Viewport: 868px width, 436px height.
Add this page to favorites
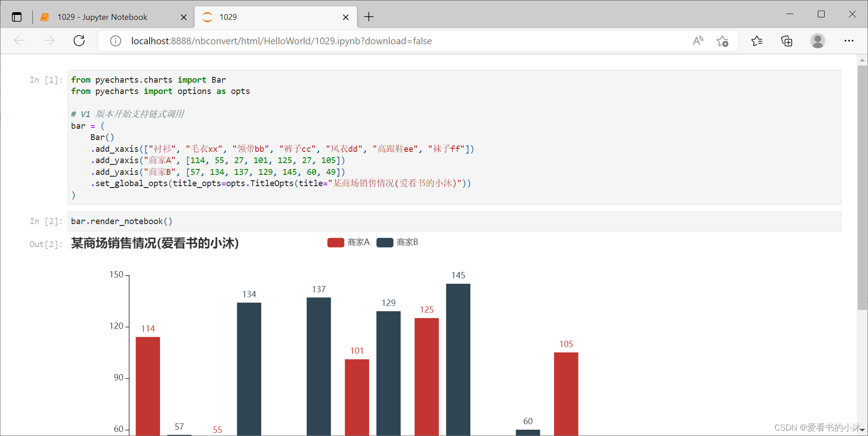coord(723,41)
